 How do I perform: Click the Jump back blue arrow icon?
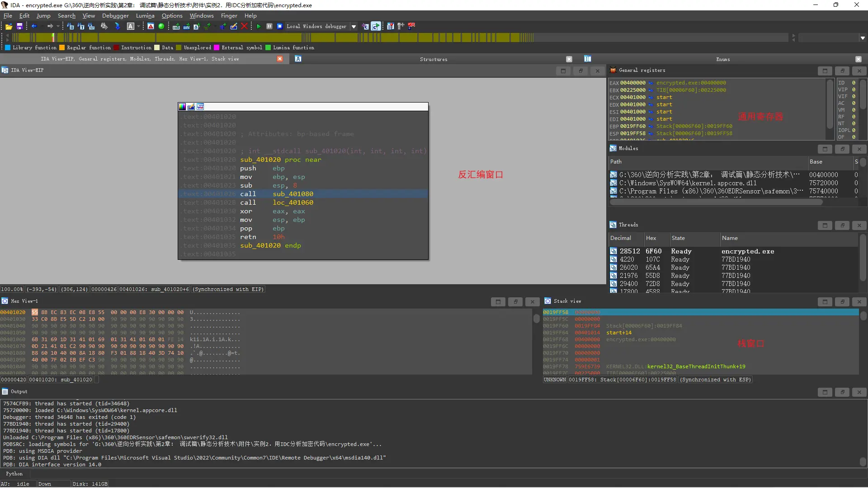pyautogui.click(x=34, y=27)
